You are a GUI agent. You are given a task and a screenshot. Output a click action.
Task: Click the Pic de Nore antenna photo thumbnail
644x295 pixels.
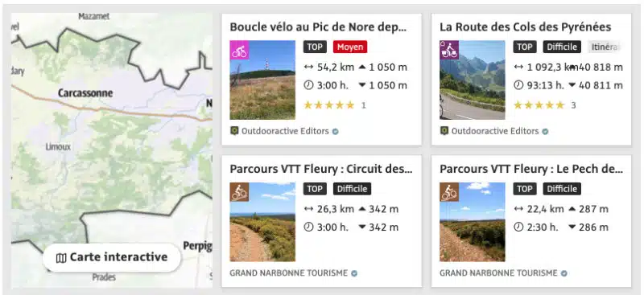262,80
